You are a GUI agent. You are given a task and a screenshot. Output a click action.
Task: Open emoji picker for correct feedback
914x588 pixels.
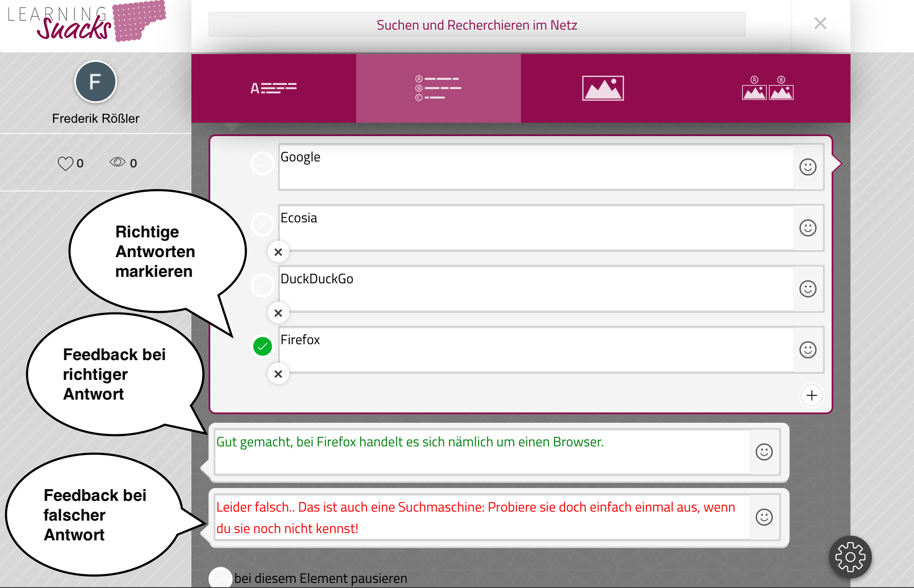764,452
